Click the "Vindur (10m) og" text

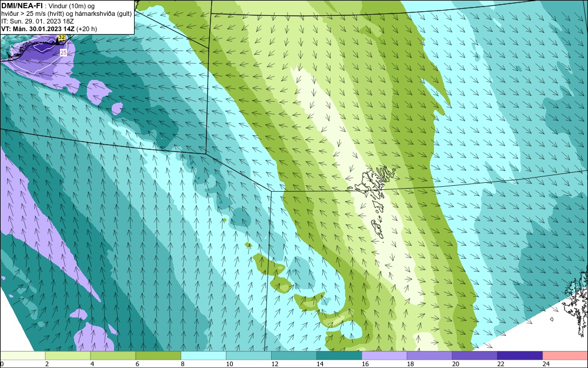pyautogui.click(x=72, y=6)
